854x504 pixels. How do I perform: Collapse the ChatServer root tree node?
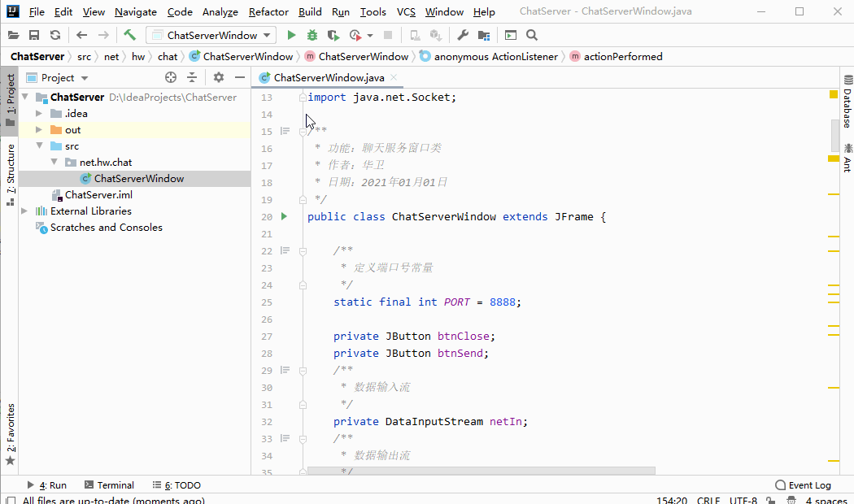[x=25, y=97]
